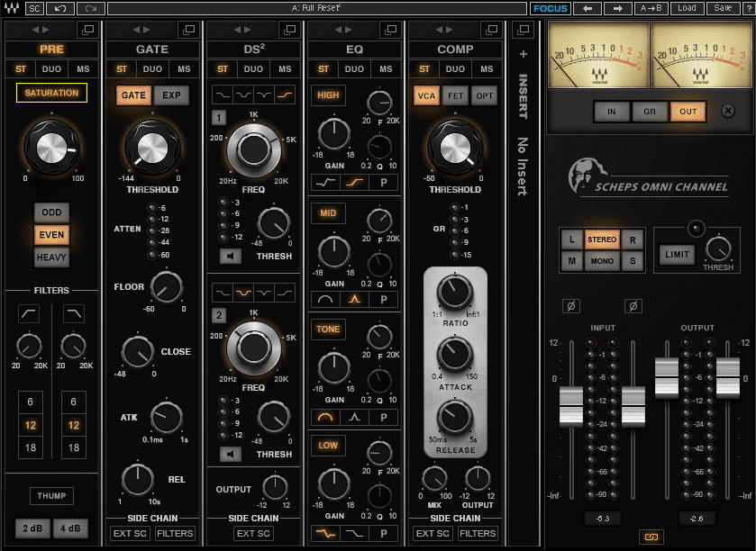Image resolution: width=756 pixels, height=551 pixels.
Task: Select ODD saturation harmonics
Action: pos(51,212)
